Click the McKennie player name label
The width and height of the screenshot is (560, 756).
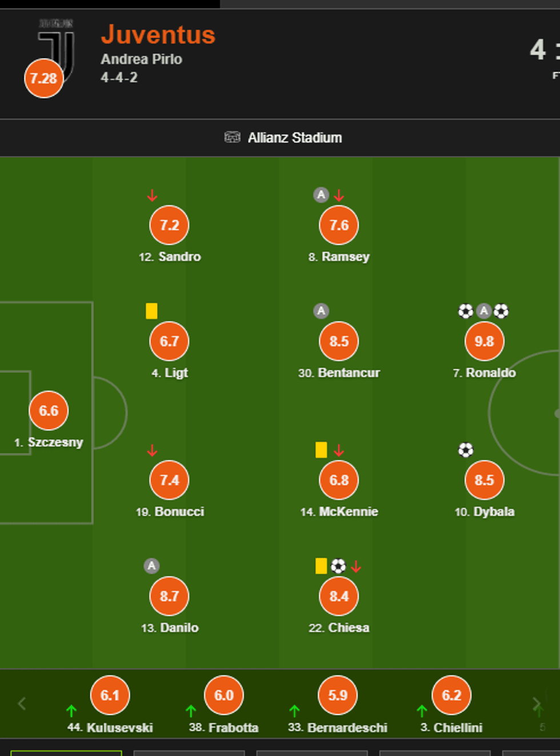tap(348, 511)
